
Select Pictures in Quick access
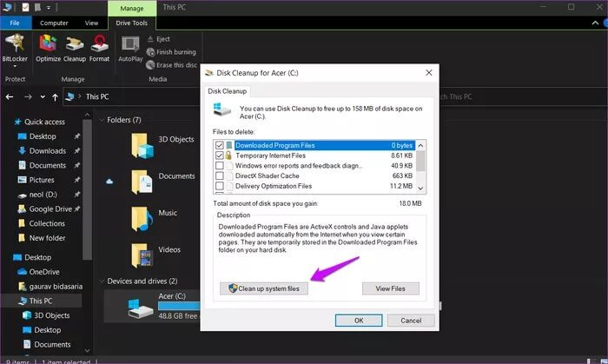36,180
